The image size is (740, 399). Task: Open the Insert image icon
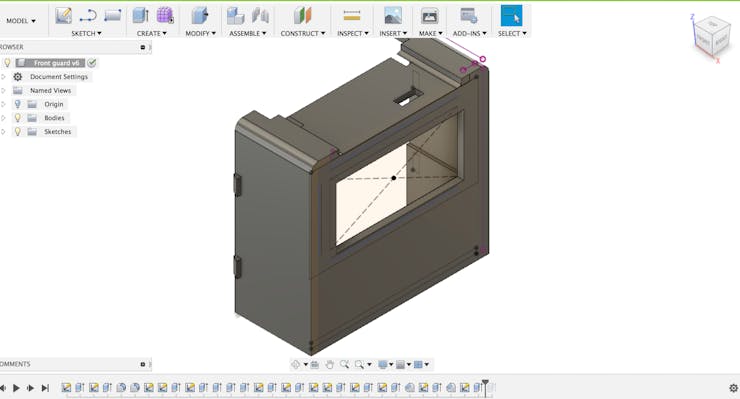click(393, 16)
